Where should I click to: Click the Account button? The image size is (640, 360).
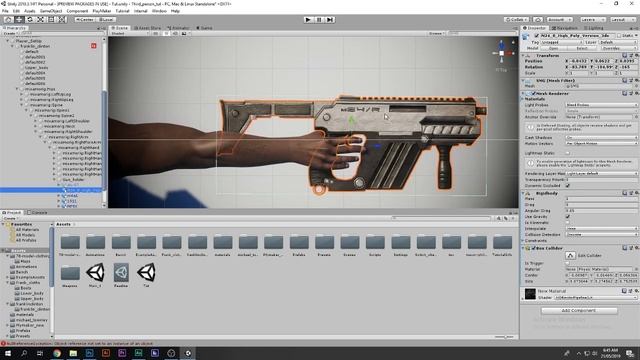pos(559,19)
